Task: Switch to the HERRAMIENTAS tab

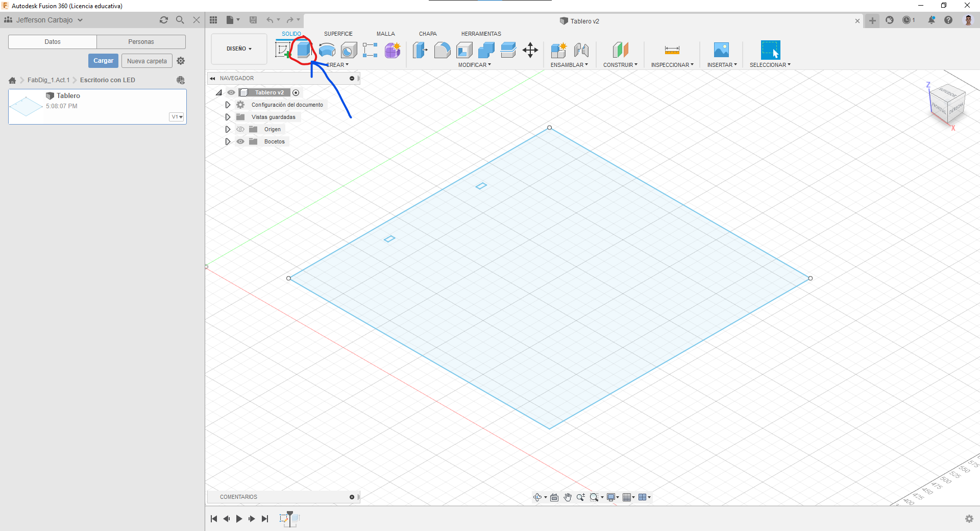Action: [481, 34]
